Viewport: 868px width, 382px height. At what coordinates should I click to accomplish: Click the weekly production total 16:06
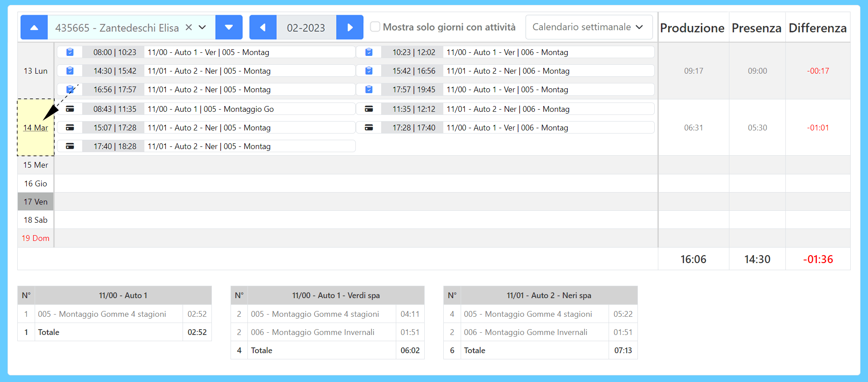click(693, 260)
